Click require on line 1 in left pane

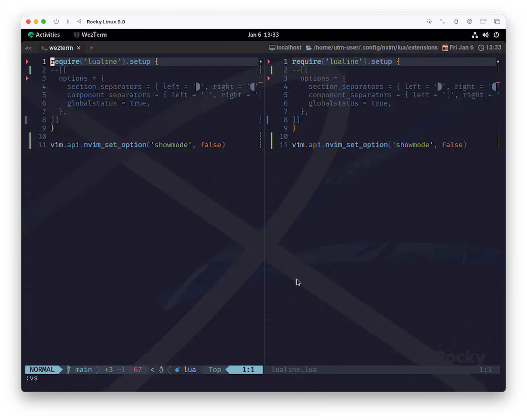tap(65, 62)
